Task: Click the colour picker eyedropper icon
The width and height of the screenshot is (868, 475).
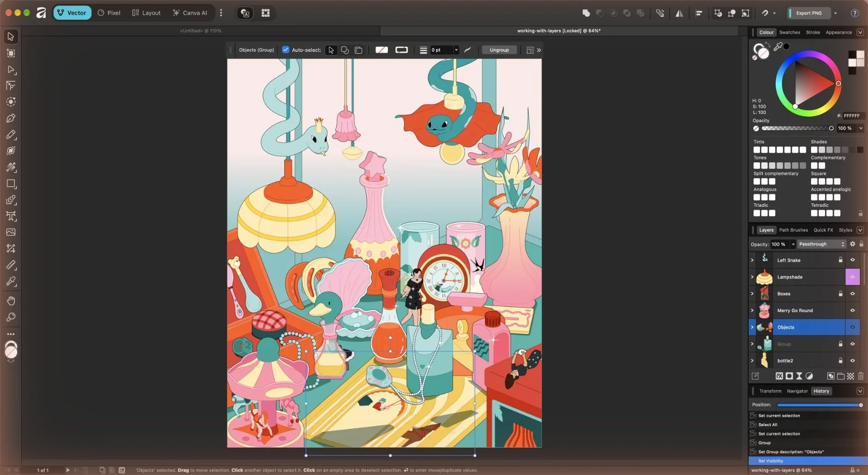Action: tap(778, 47)
